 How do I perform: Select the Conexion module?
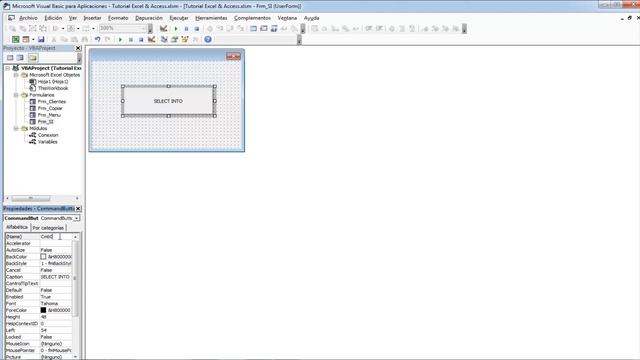pyautogui.click(x=48, y=135)
